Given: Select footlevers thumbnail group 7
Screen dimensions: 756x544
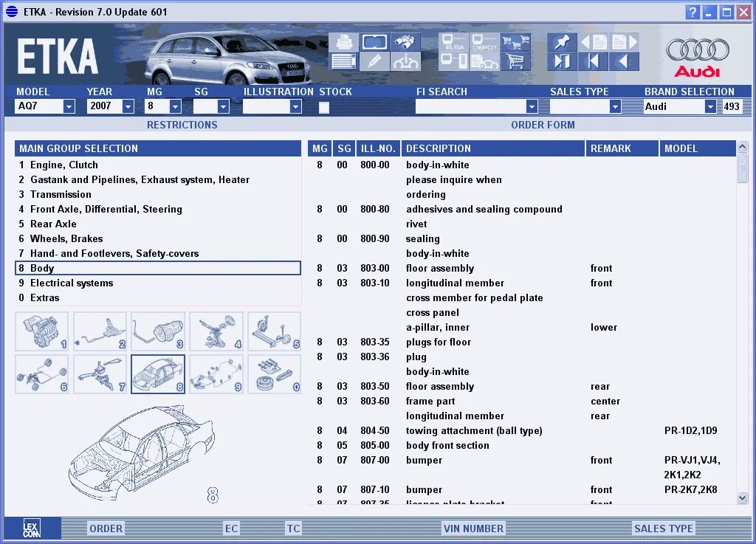Looking at the screenshot, I should (x=100, y=374).
